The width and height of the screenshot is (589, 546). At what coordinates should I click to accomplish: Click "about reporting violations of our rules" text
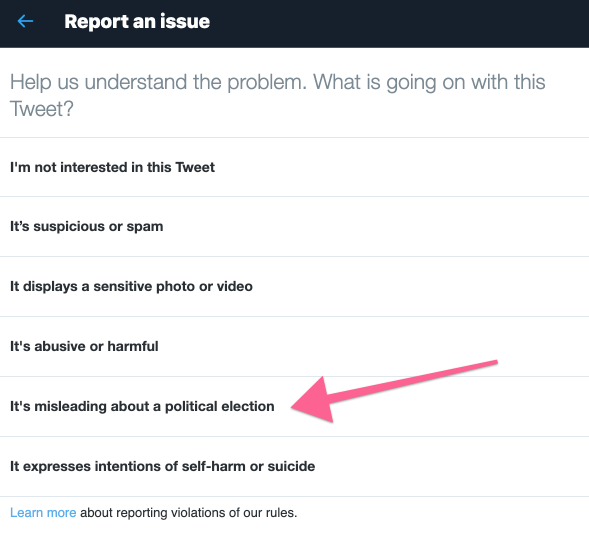(189, 513)
